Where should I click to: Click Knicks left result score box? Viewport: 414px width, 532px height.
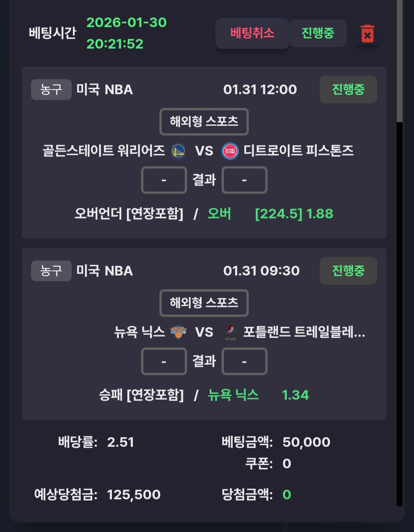click(164, 361)
